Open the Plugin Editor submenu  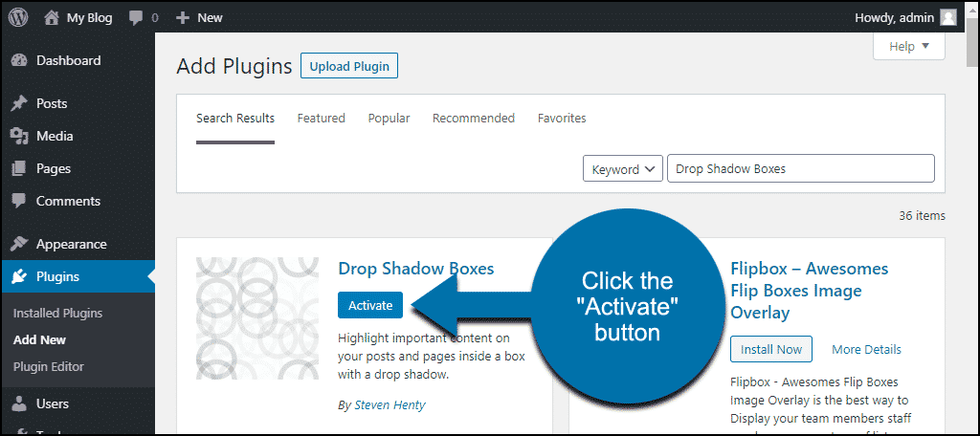pos(48,366)
